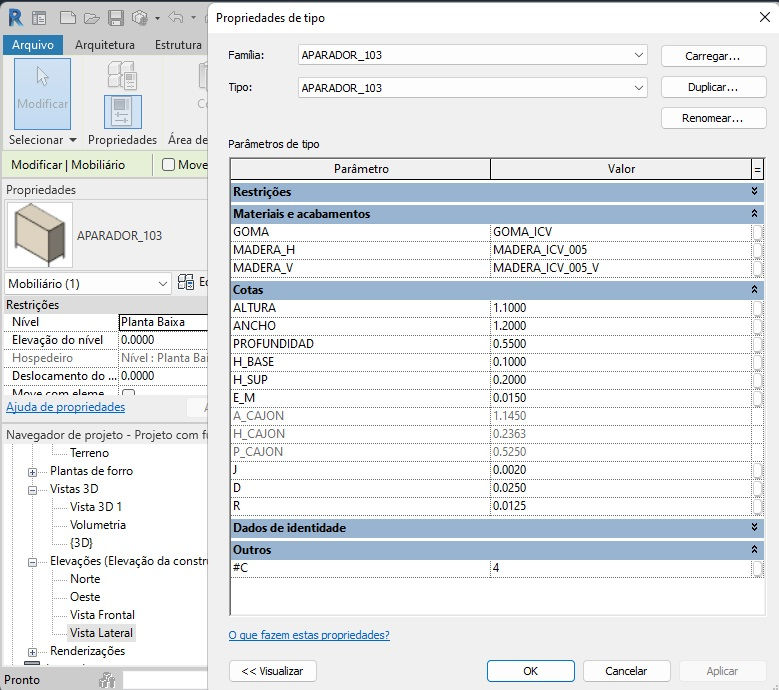The height and width of the screenshot is (690, 779).
Task: Click the << Visualizar button
Action: tap(273, 671)
